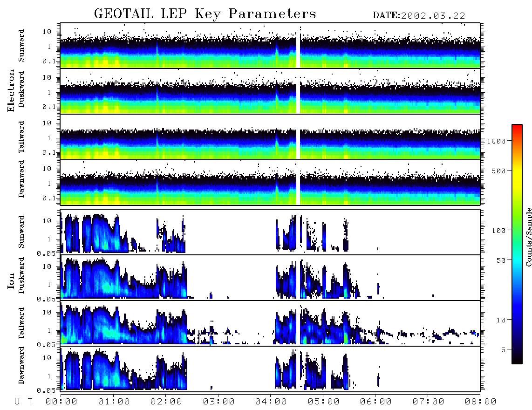This screenshot has height=410, width=532.
Task: Select the Ion "Duskward" panel label
Action: pyautogui.click(x=21, y=276)
